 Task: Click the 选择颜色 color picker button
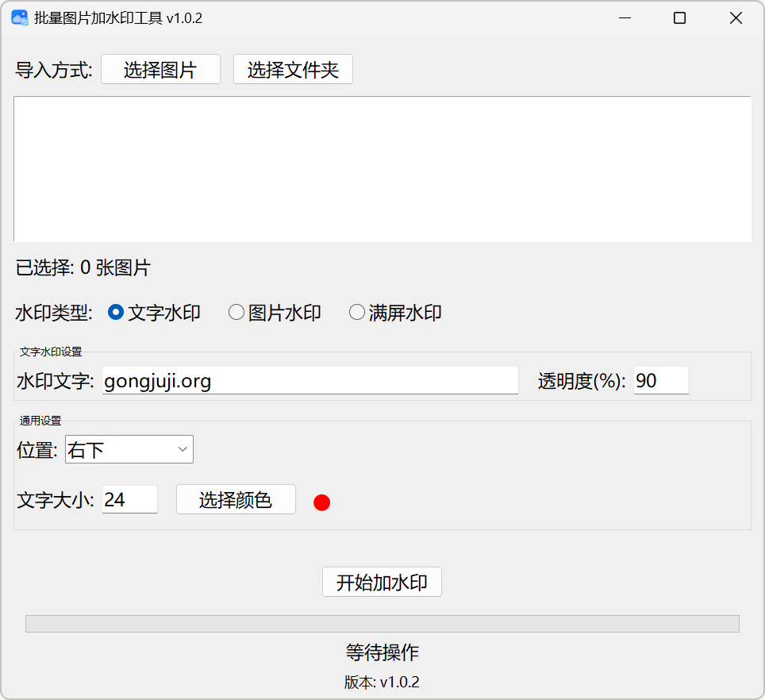tap(235, 499)
